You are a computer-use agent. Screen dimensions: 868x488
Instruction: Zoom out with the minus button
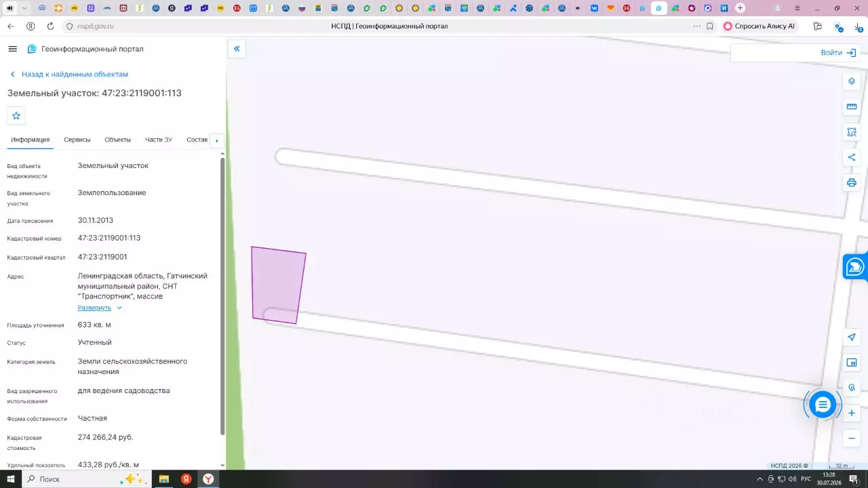(x=852, y=438)
